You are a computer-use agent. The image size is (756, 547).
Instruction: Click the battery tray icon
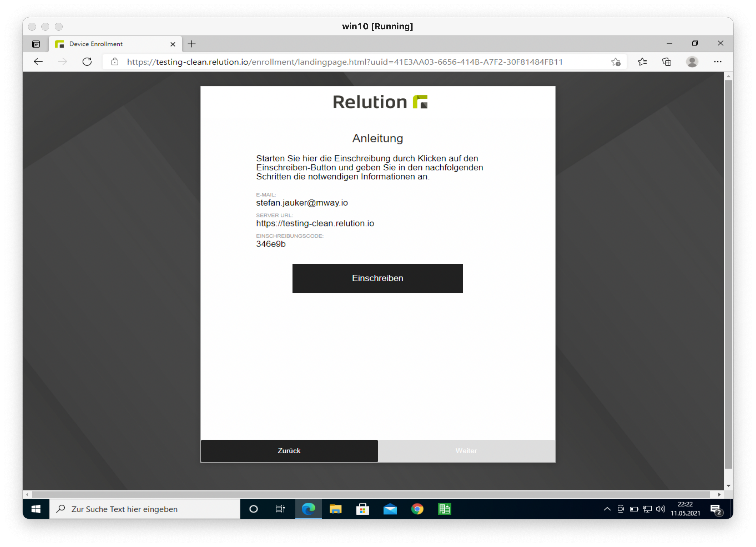point(634,509)
